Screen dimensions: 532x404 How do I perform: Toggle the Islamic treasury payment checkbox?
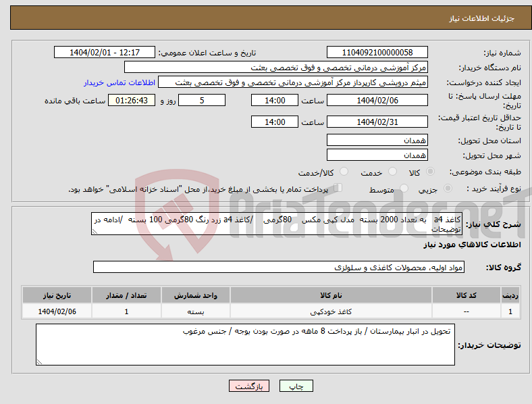coord(338,188)
